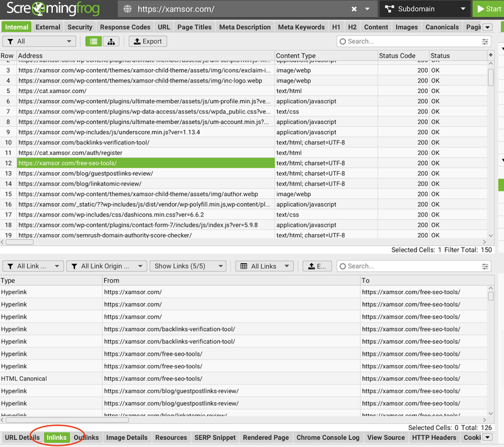
Task: Click the plus icon to add column
Action: 491,55
